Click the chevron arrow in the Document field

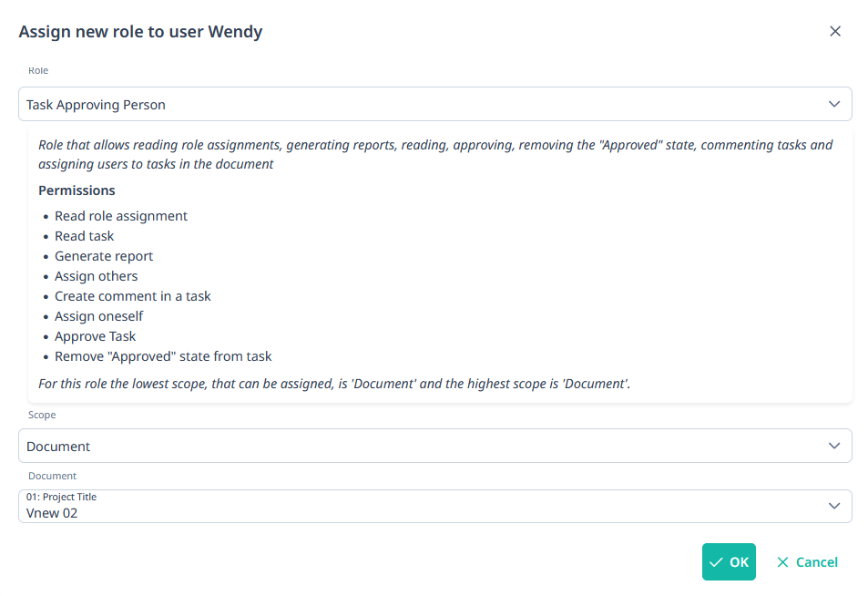point(834,507)
